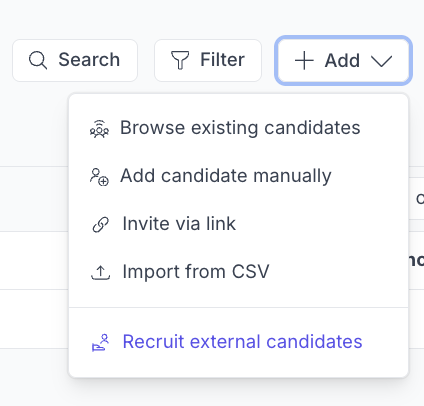The height and width of the screenshot is (406, 424).
Task: Toggle the Add dropdown button
Action: coord(343,60)
